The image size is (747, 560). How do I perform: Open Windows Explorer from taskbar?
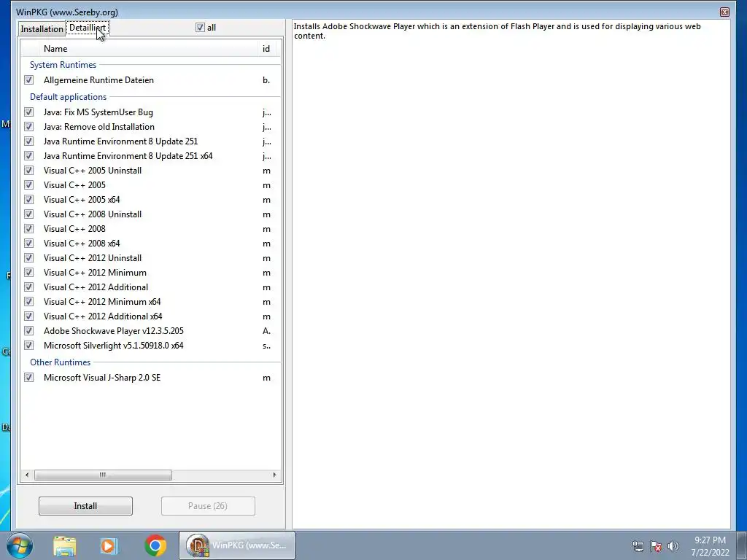(x=64, y=545)
